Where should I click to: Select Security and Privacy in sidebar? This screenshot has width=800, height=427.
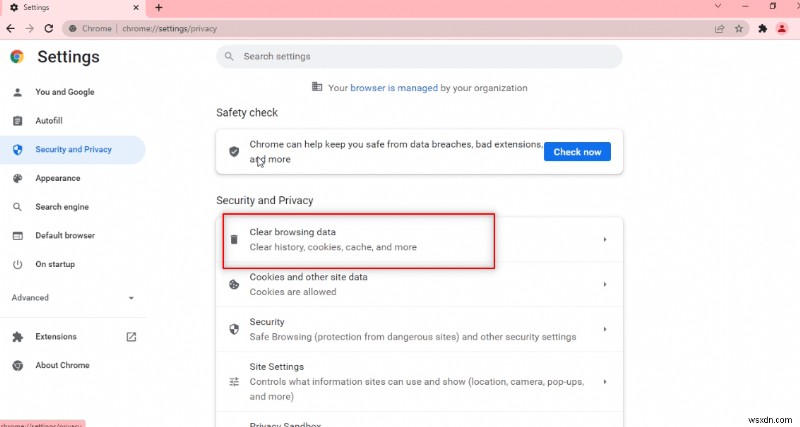(x=72, y=150)
